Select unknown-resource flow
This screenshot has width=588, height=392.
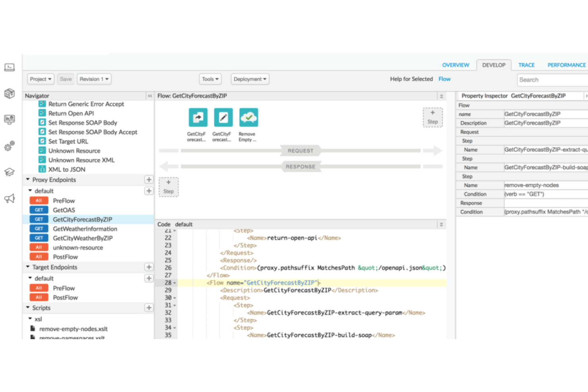[x=77, y=247]
